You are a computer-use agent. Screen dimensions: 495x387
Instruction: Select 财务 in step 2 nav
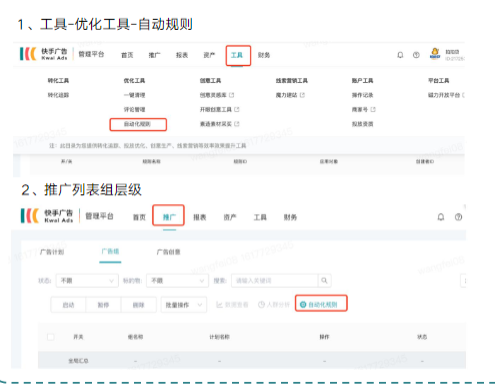pos(290,217)
